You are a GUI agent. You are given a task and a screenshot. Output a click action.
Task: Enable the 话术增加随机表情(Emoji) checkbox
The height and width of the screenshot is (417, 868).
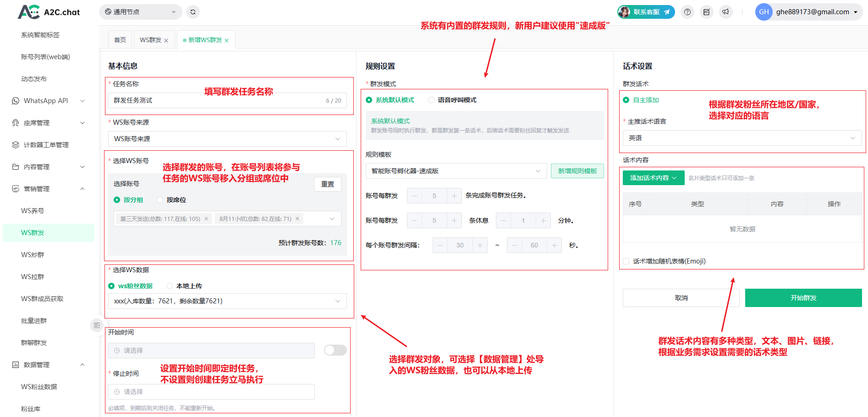pyautogui.click(x=626, y=261)
